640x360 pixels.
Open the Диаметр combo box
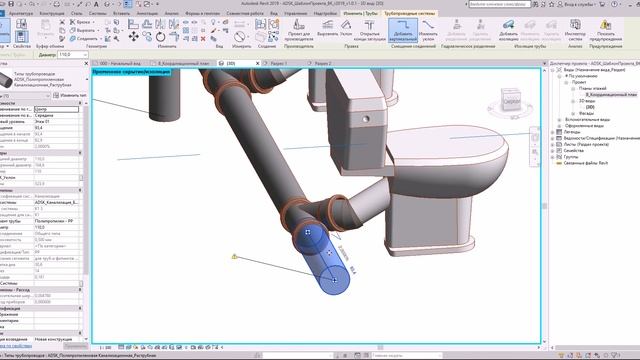click(x=73, y=54)
